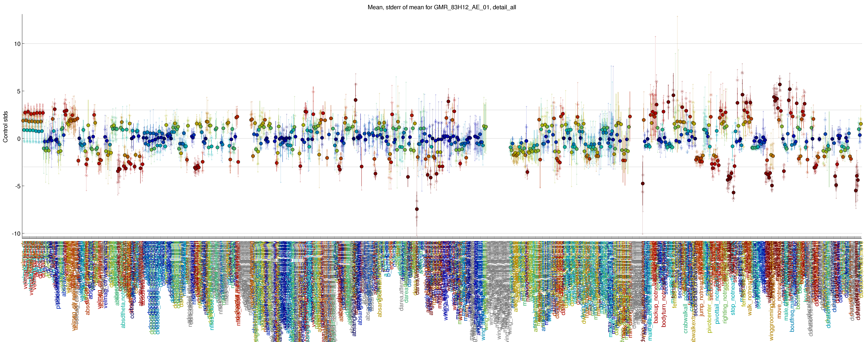This screenshot has height=342, width=868.
Task: Click the y-axis tick label '0'
Action: (19, 139)
